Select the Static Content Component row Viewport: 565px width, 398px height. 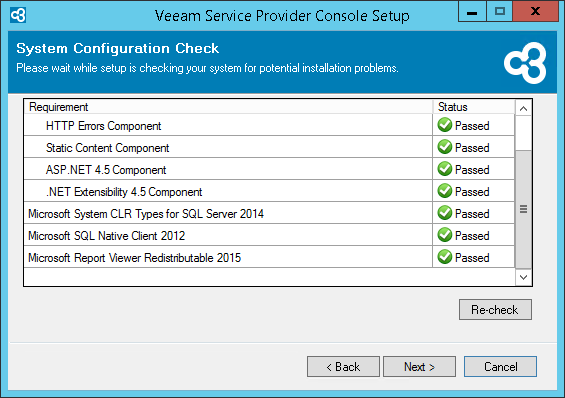click(x=269, y=147)
